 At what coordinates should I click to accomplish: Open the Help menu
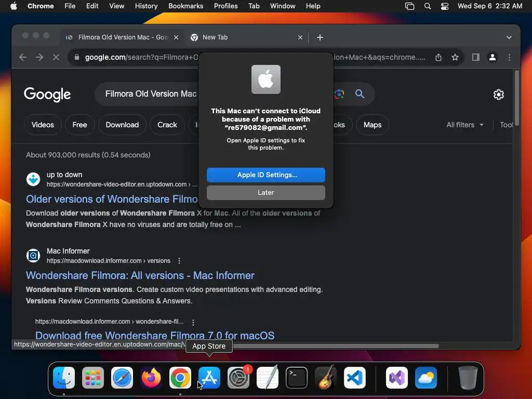click(x=313, y=6)
